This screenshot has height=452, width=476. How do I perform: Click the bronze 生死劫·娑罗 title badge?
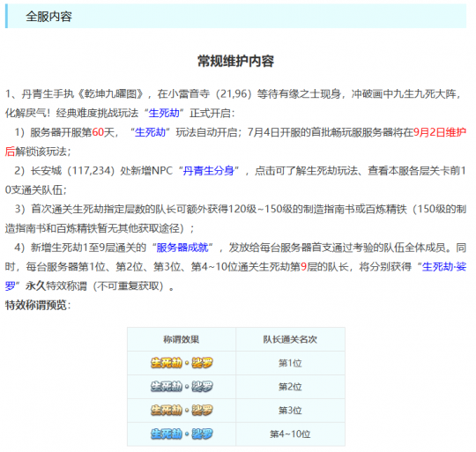tap(182, 410)
